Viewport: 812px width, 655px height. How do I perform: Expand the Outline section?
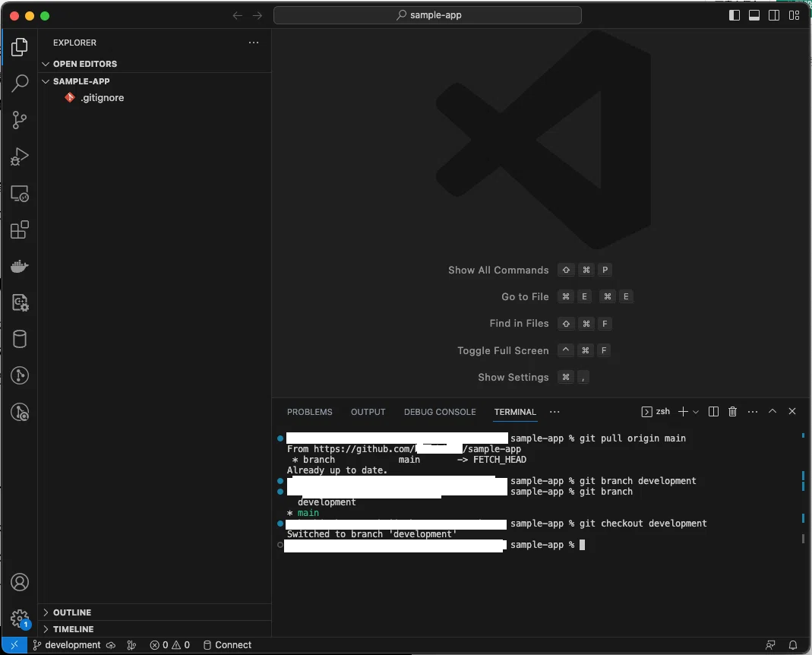point(156,612)
